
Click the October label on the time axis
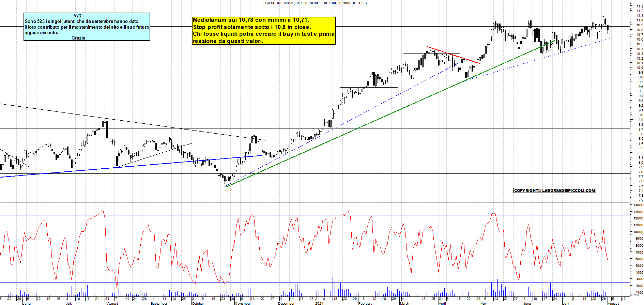pyautogui.click(x=198, y=303)
